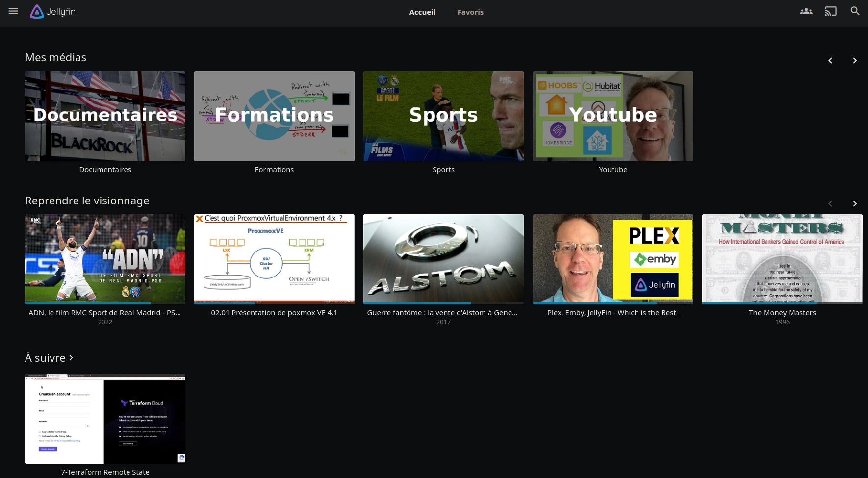The height and width of the screenshot is (478, 868).
Task: Click the Jellyfin logo
Action: tap(52, 11)
